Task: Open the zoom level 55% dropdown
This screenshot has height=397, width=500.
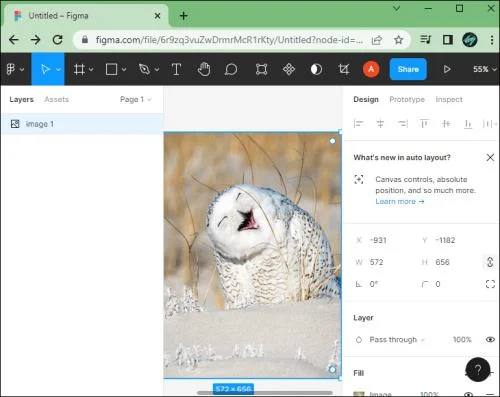Action: click(485, 69)
